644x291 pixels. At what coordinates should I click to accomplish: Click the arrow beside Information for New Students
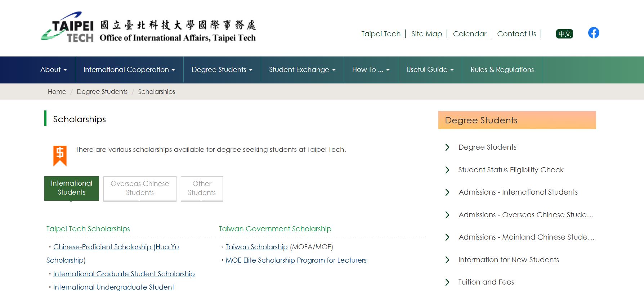pyautogui.click(x=447, y=260)
